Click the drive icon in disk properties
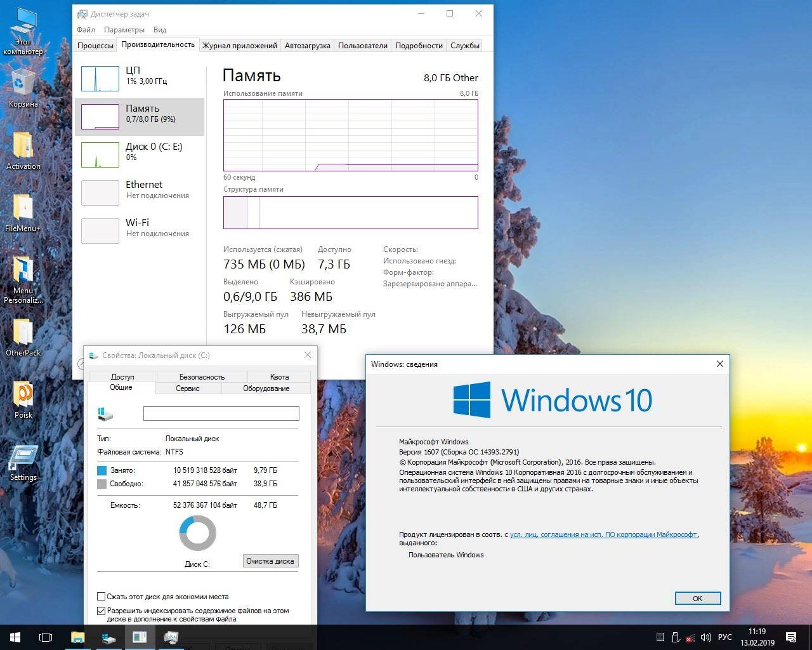Viewport: 812px width, 650px height. [x=105, y=414]
